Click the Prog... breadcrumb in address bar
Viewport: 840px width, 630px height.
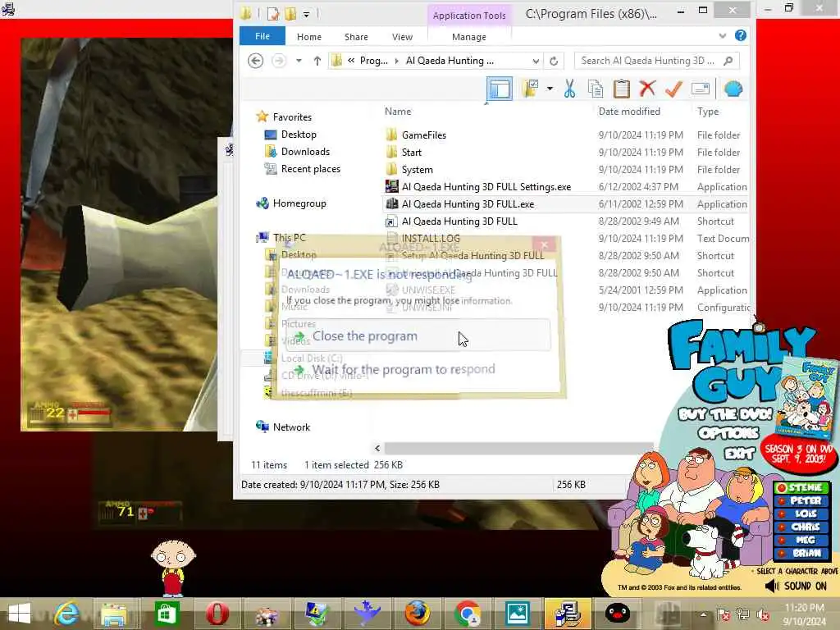(x=374, y=61)
